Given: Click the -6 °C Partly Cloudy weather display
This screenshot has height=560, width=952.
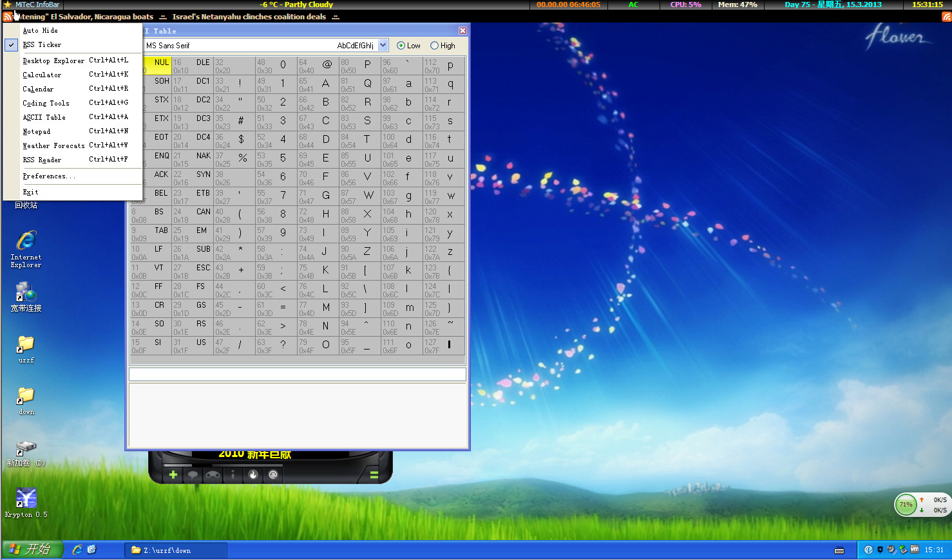Looking at the screenshot, I should [x=296, y=5].
